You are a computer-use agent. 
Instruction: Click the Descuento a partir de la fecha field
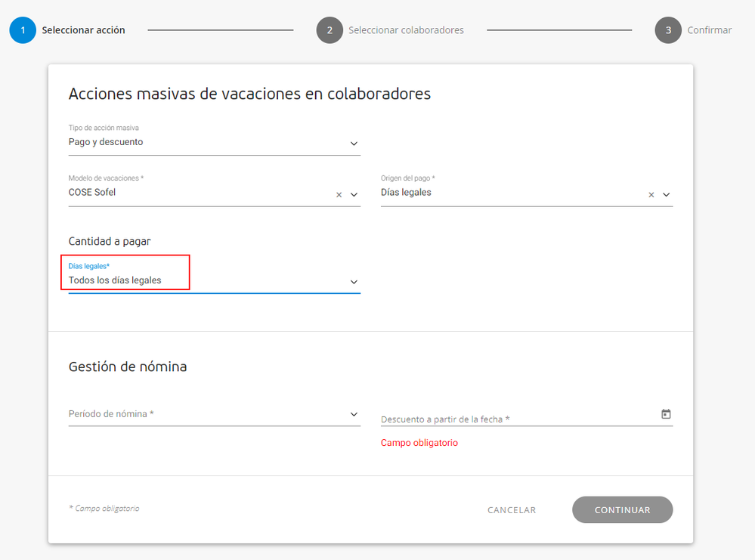tap(514, 419)
